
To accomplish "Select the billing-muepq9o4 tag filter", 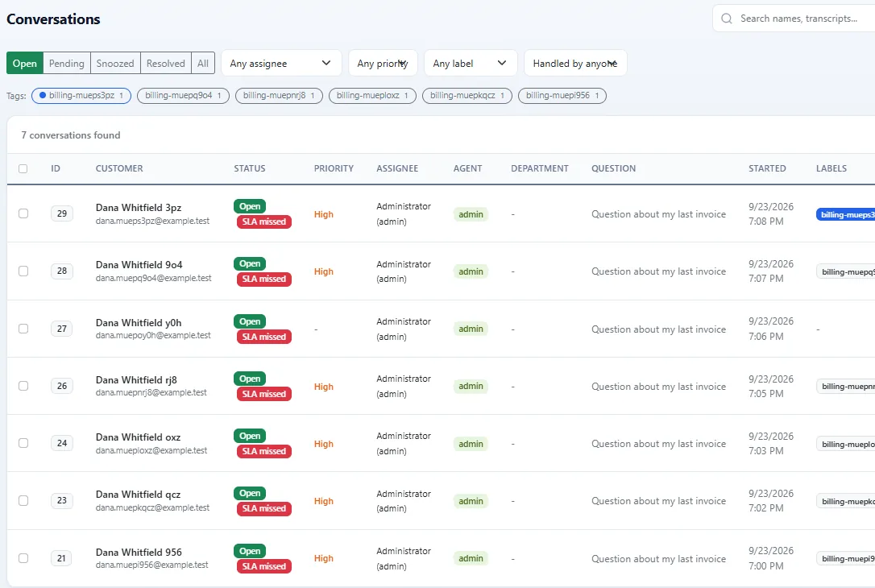I will point(183,95).
